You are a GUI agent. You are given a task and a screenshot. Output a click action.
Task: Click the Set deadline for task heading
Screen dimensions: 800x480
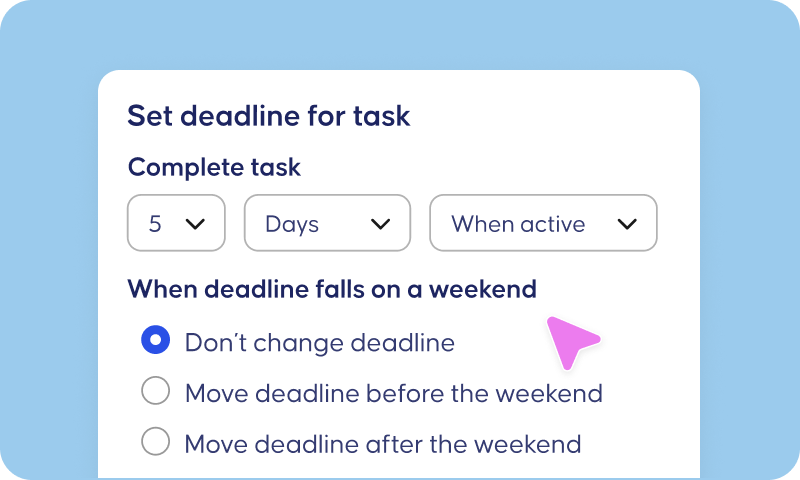(268, 116)
